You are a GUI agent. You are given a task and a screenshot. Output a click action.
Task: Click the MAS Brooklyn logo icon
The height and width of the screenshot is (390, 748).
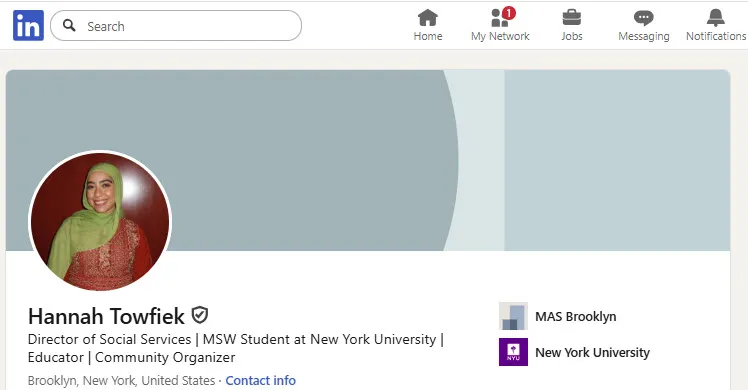(513, 316)
